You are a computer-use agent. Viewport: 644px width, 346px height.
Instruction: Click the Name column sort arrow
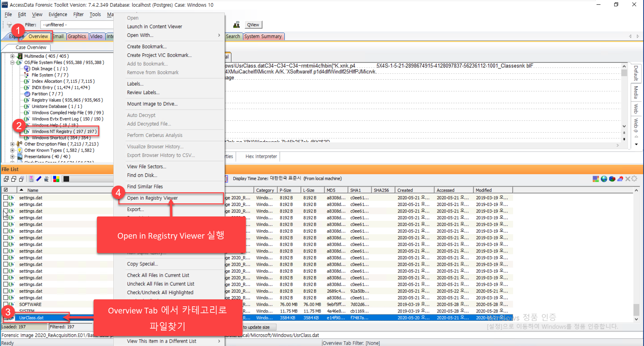tap(21, 190)
